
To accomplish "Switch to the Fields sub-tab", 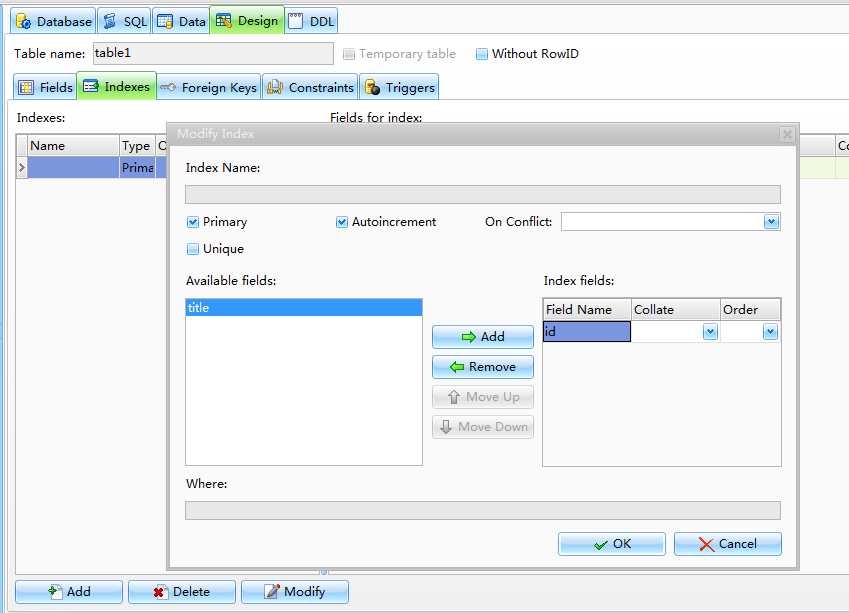I will point(45,87).
